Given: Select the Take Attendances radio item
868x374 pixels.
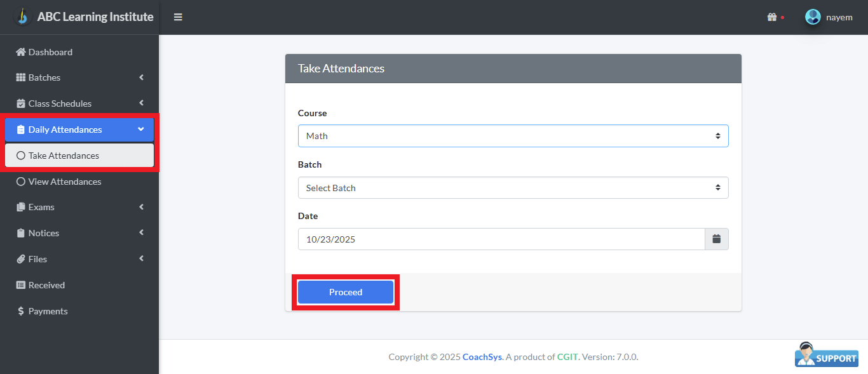Looking at the screenshot, I should click(x=64, y=155).
